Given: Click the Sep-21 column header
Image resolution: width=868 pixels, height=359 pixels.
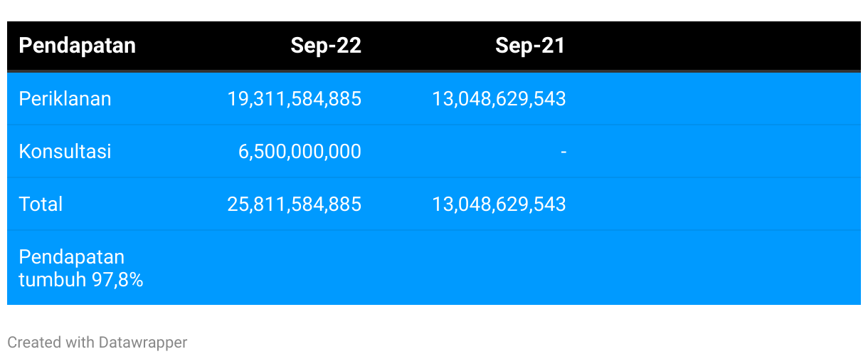Looking at the screenshot, I should (530, 46).
